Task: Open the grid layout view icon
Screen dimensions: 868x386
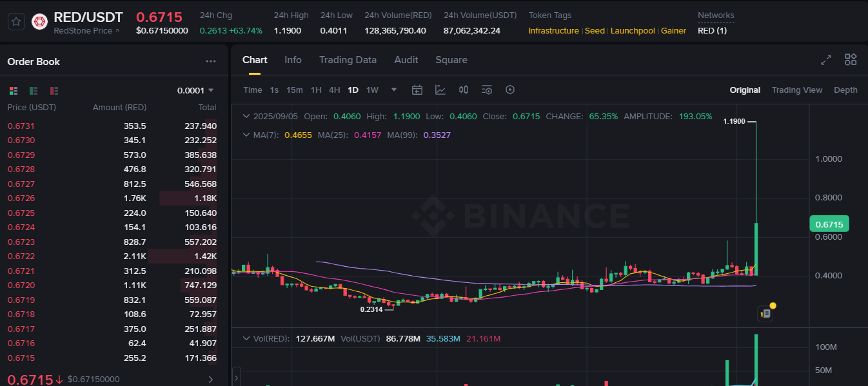Action: (x=851, y=59)
